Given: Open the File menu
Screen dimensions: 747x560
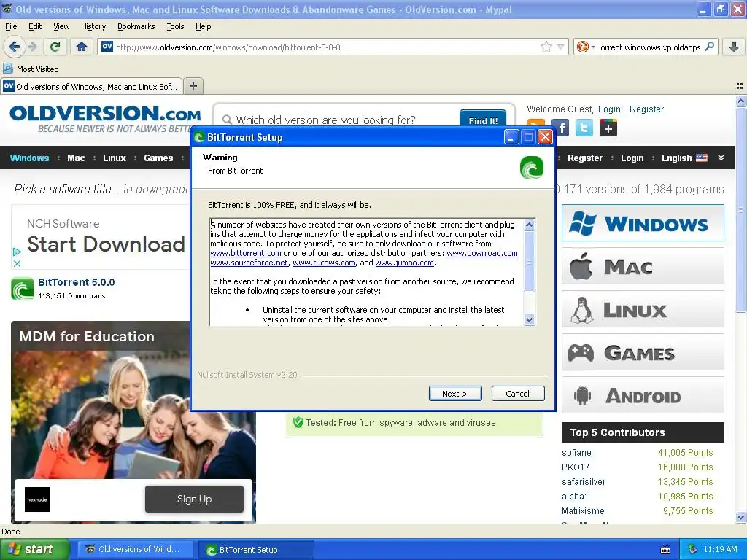Looking at the screenshot, I should click(11, 26).
